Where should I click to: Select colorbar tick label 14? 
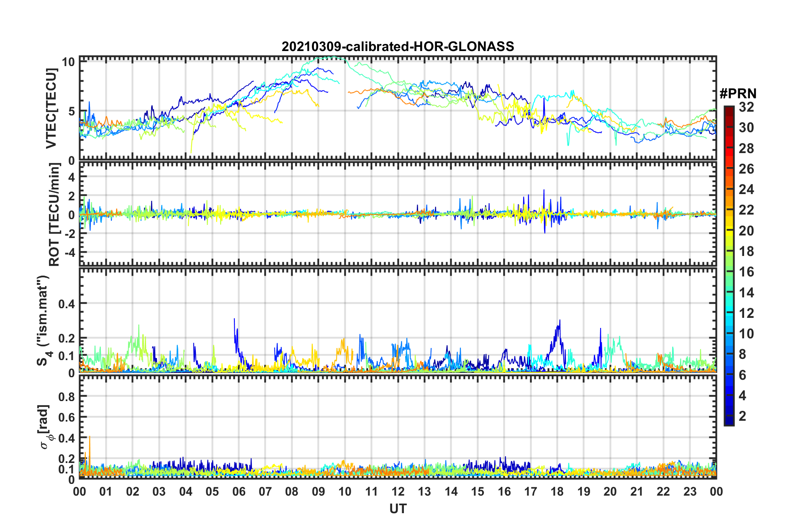point(746,292)
